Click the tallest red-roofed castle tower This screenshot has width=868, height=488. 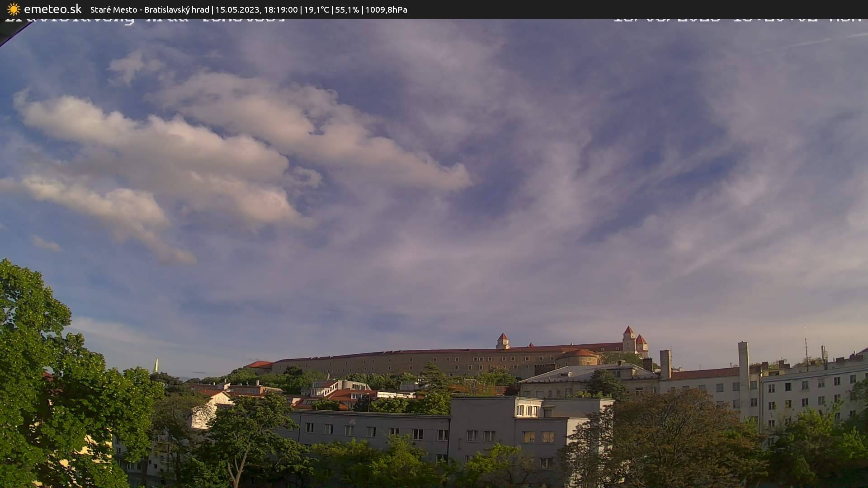[628, 339]
